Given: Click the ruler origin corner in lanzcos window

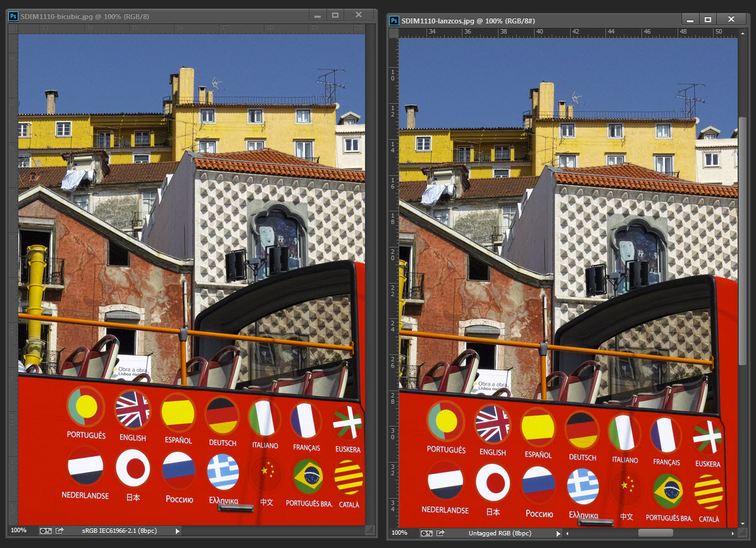Looking at the screenshot, I should pyautogui.click(x=393, y=31).
